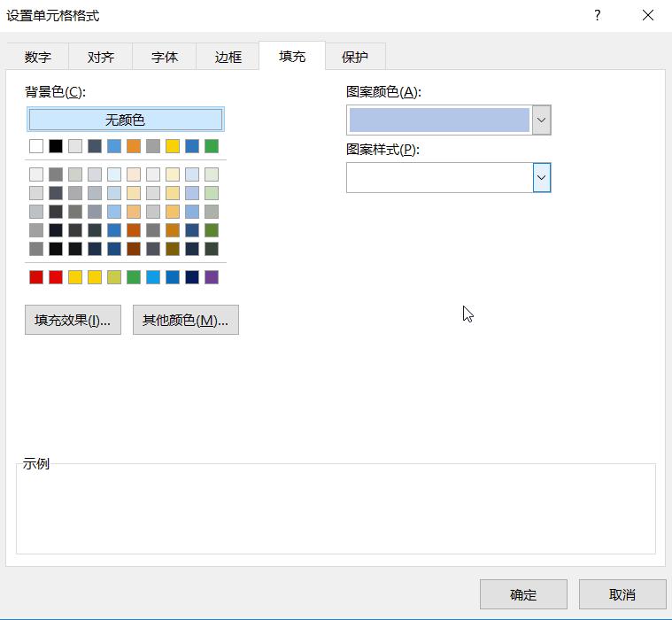
Task: Confirm with the 确定 button
Action: [x=523, y=594]
